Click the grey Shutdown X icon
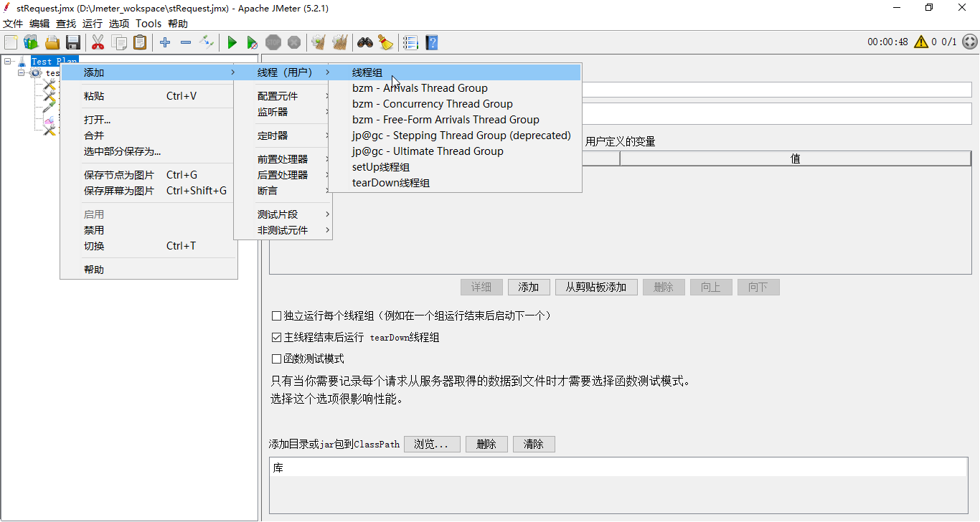The image size is (980, 522). (x=294, y=42)
